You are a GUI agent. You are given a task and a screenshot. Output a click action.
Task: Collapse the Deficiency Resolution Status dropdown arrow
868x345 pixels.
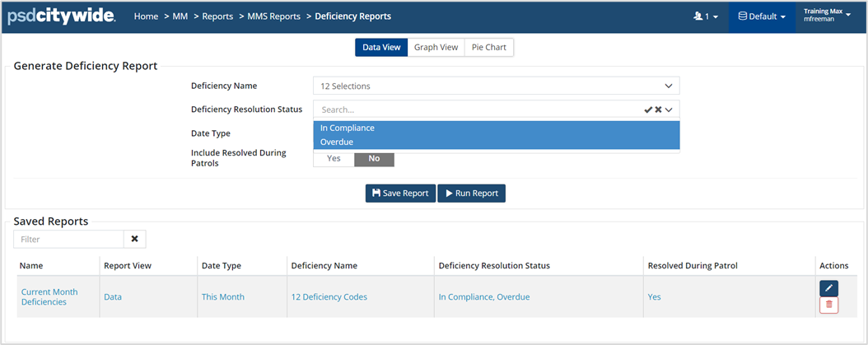pos(669,110)
